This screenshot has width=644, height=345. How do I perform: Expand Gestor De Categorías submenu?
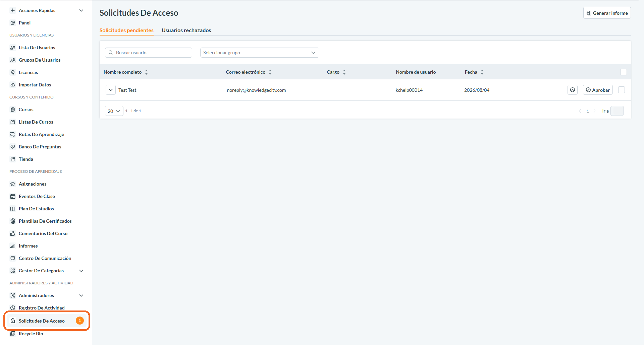pos(81,271)
